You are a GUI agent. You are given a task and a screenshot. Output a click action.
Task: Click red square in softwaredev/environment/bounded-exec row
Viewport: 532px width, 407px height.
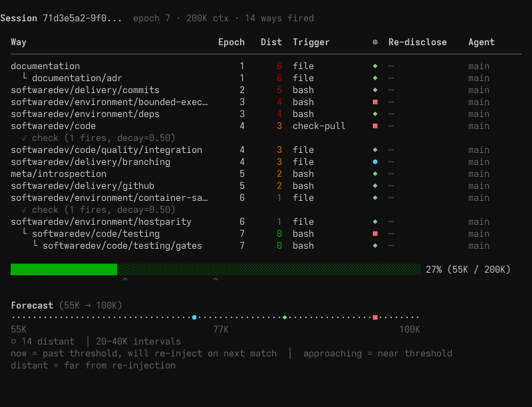point(375,102)
